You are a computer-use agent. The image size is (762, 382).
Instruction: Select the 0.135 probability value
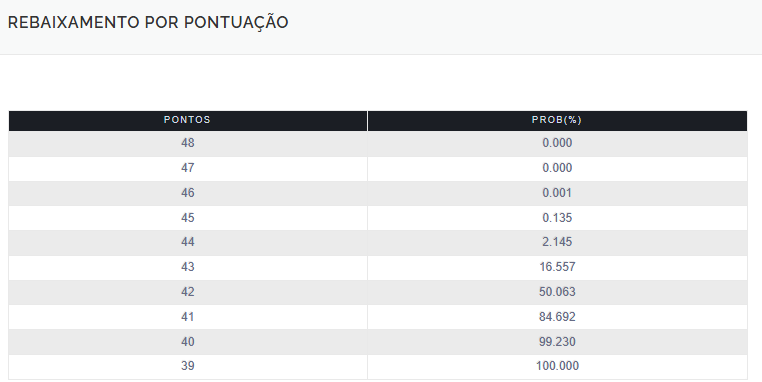tap(557, 218)
